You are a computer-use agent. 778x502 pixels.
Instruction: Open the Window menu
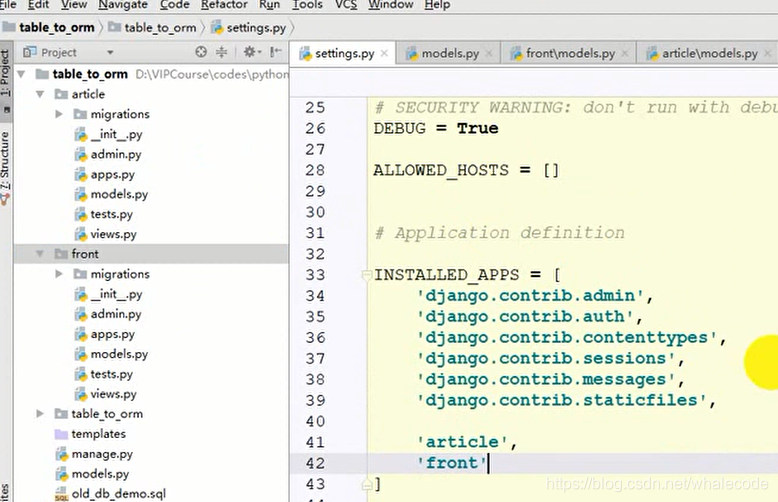(390, 4)
